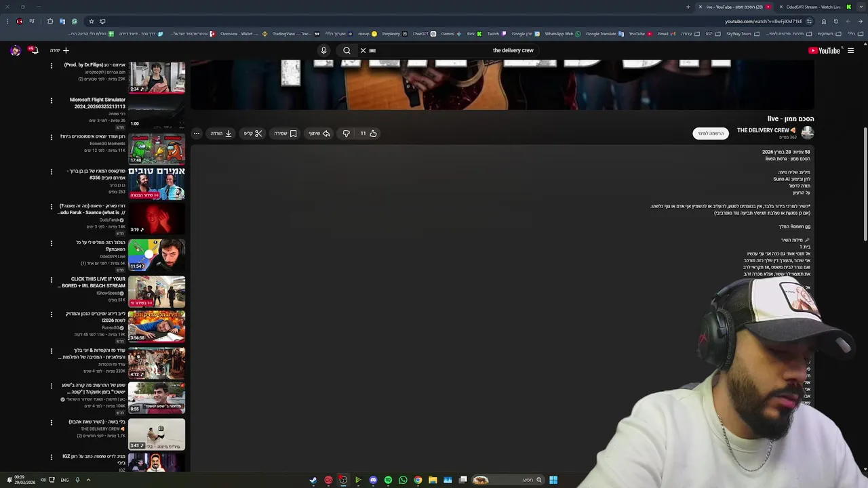Start voice search with the microphone icon

click(x=323, y=50)
